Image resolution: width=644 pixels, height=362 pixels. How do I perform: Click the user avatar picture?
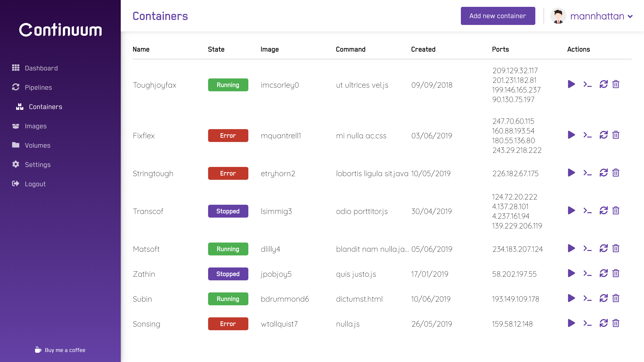pyautogui.click(x=558, y=16)
